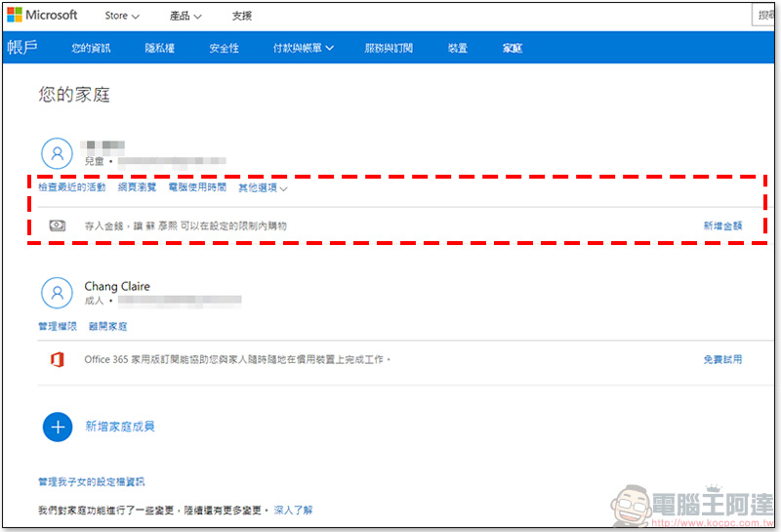Open the Store dropdown menu
Screen dimensions: 781x532
[122, 16]
